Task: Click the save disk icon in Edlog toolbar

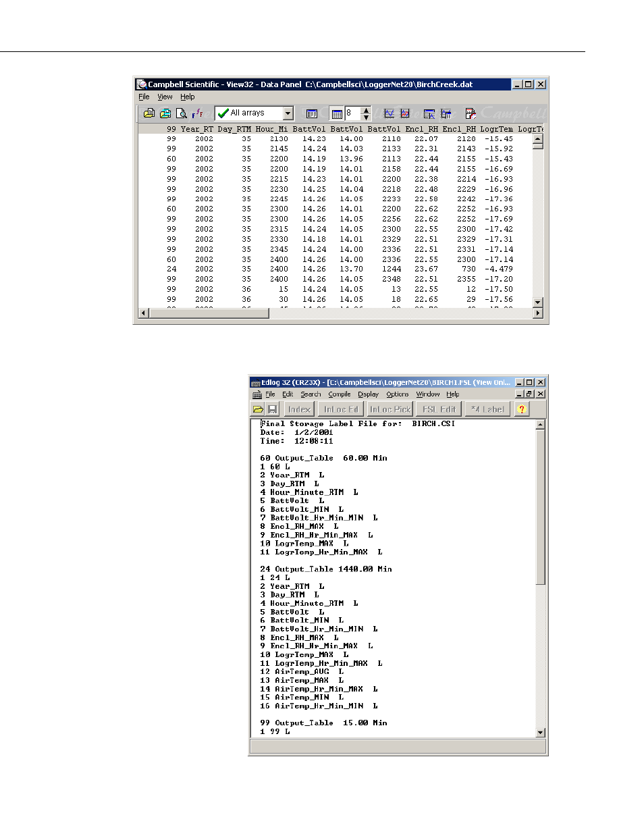Action: coord(272,409)
